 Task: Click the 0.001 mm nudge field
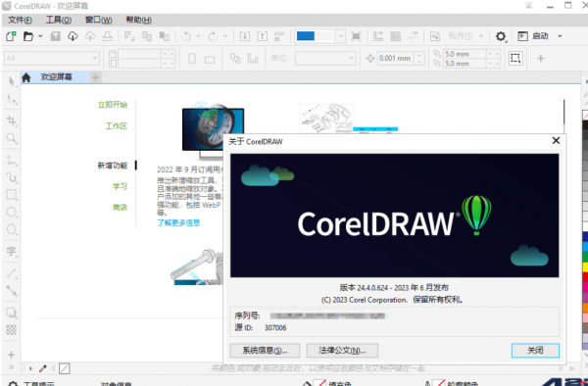396,58
